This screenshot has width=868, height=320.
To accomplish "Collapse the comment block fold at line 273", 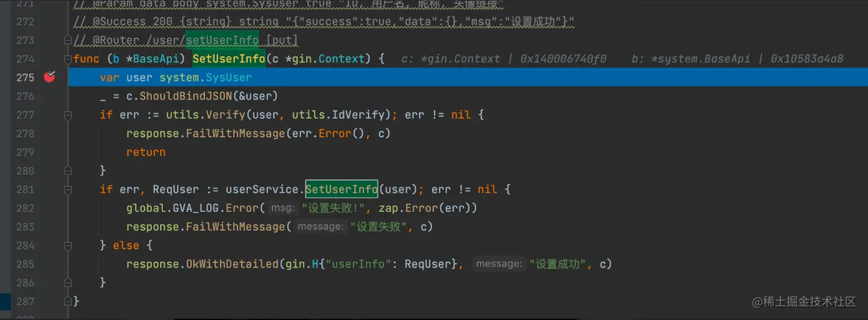I will pyautogui.click(x=68, y=40).
